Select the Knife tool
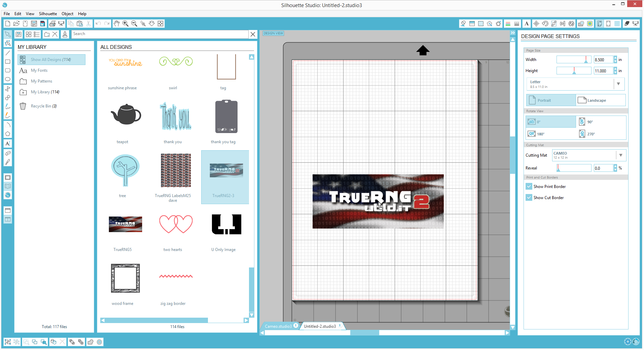The image size is (644, 350). point(8,162)
